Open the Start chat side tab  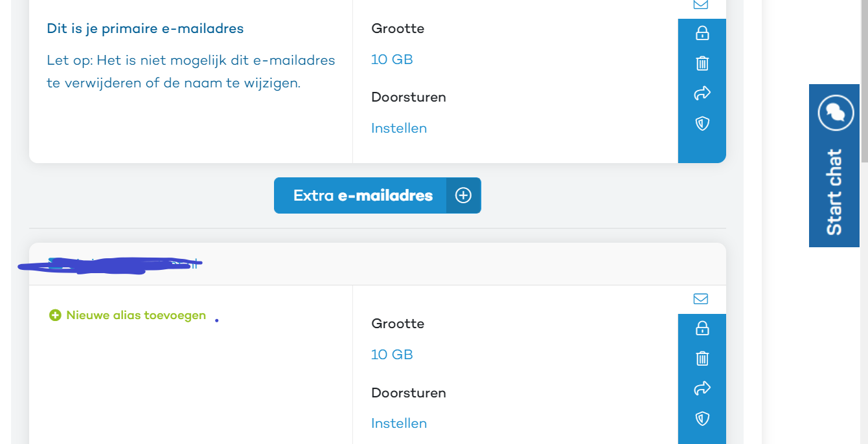tap(836, 166)
